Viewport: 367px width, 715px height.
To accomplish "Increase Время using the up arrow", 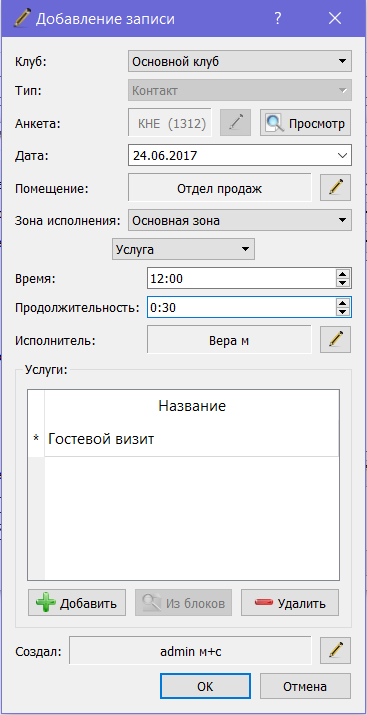I will point(343,274).
